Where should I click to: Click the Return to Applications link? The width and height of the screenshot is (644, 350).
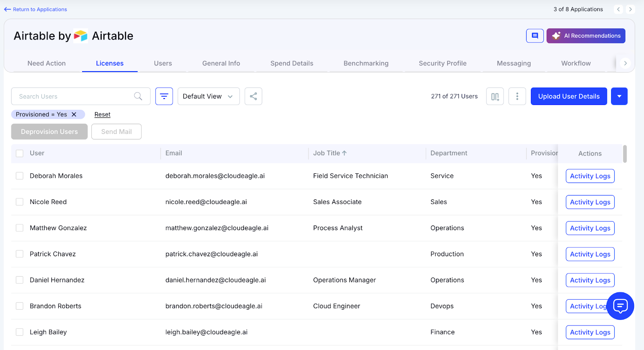click(x=35, y=9)
